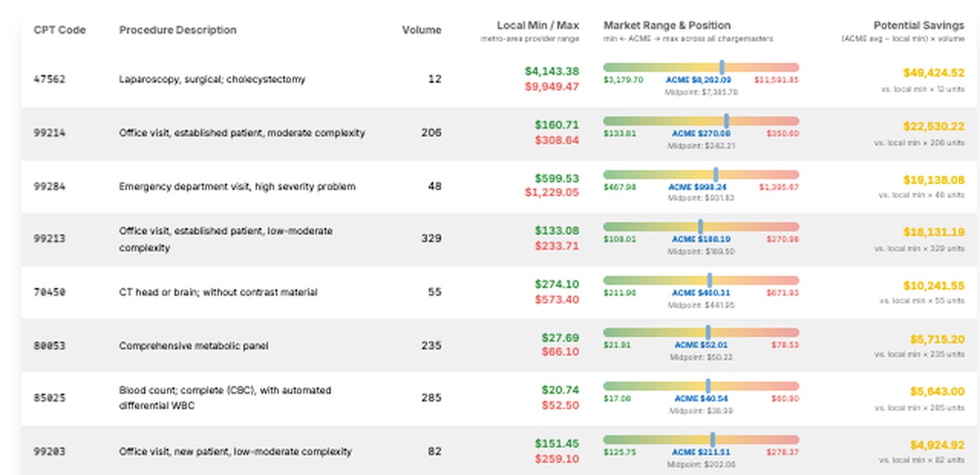Click the savings amount $4,924.92
Screen dimensions: 980x475
tap(937, 445)
